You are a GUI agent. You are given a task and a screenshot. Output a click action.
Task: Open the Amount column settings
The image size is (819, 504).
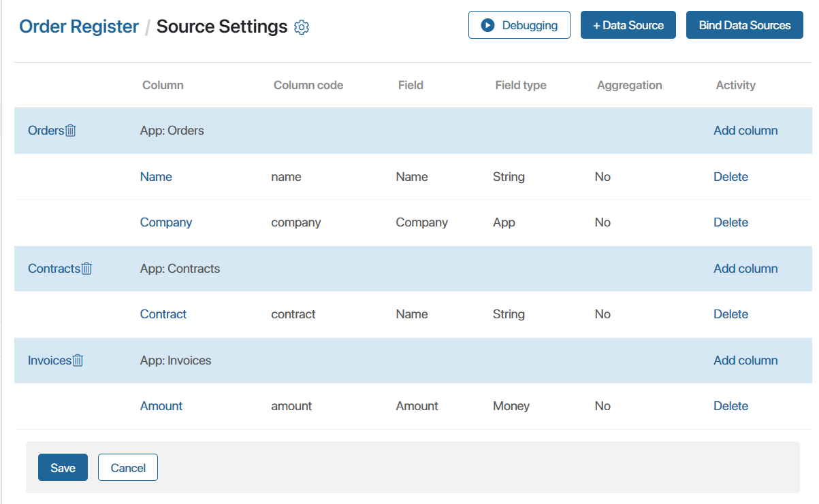161,406
